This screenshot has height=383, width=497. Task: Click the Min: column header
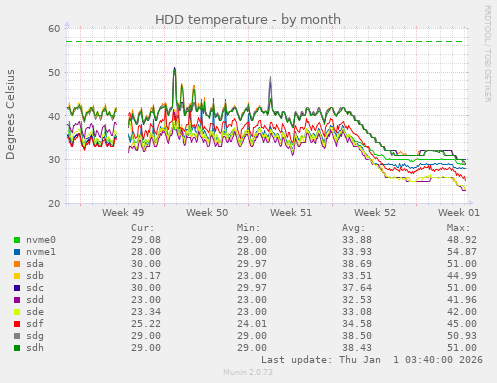248,228
